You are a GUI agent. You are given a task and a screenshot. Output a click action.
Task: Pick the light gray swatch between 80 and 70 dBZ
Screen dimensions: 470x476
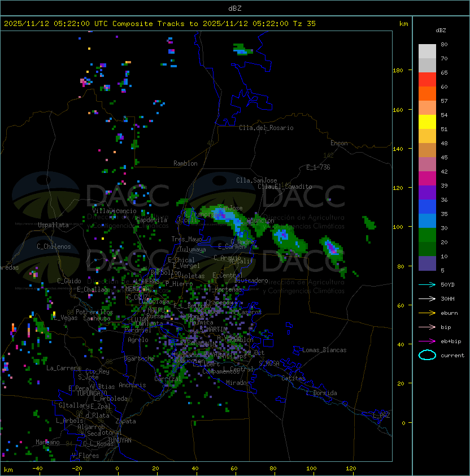click(427, 51)
